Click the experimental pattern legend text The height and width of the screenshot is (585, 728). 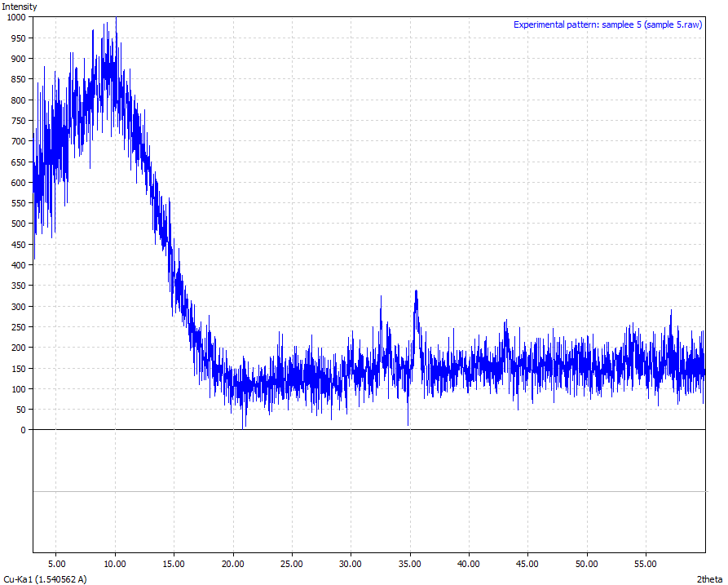point(607,24)
